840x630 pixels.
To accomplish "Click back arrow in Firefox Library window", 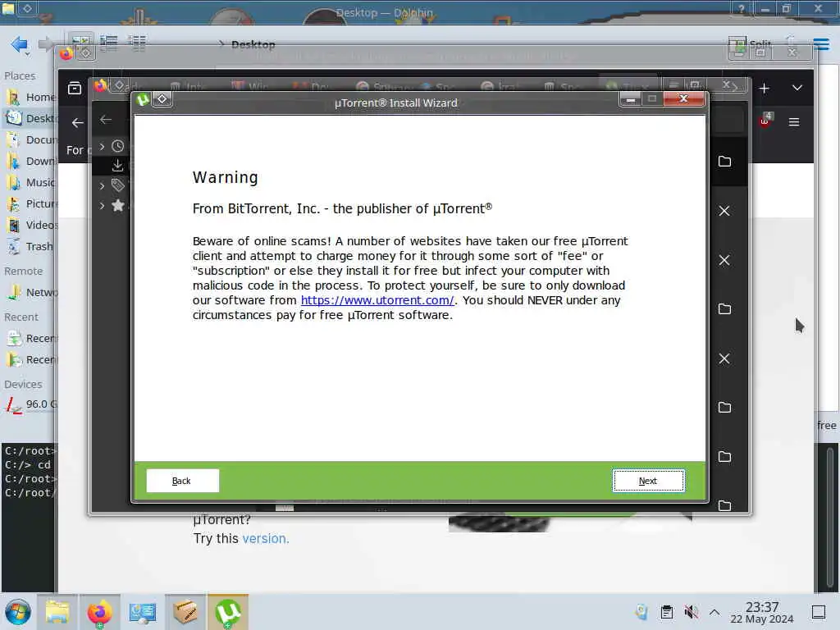I will pyautogui.click(x=106, y=120).
